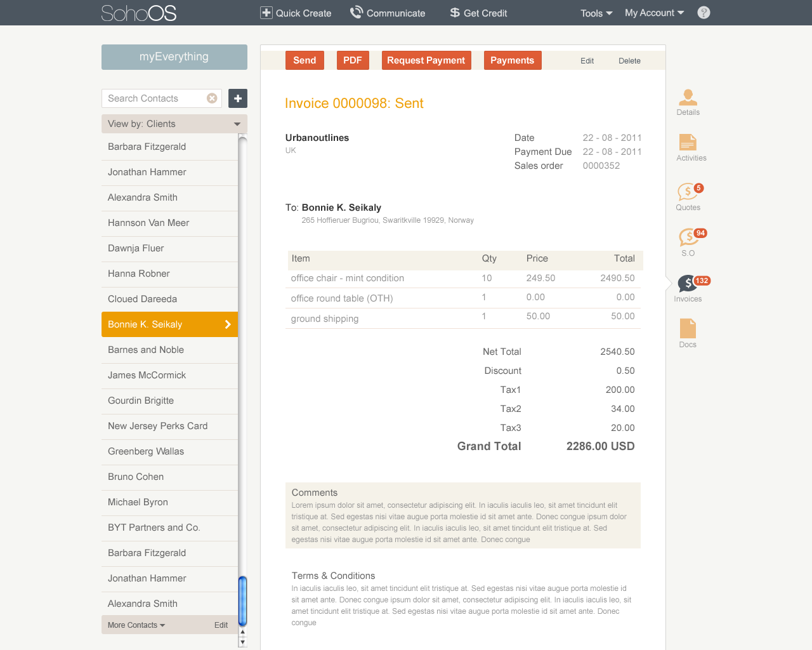Click the office chair - mint condition item
812x650 pixels.
348,278
